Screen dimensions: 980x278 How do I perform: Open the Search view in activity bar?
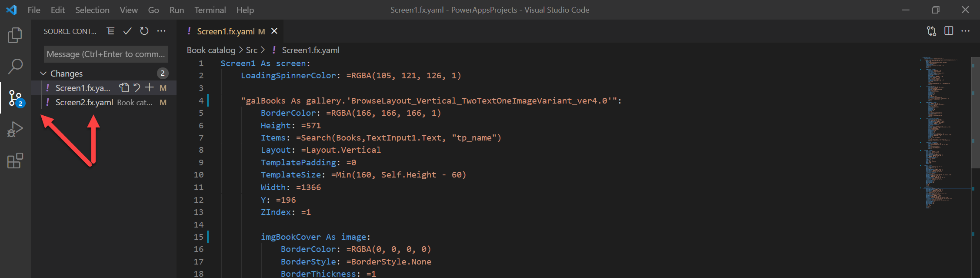pos(15,67)
